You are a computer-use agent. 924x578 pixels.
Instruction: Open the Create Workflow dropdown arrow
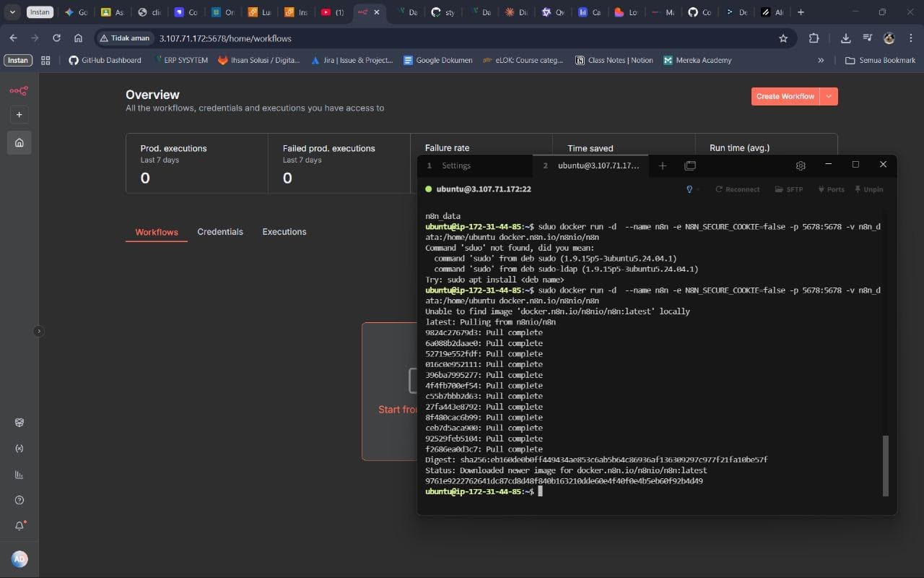coord(829,96)
